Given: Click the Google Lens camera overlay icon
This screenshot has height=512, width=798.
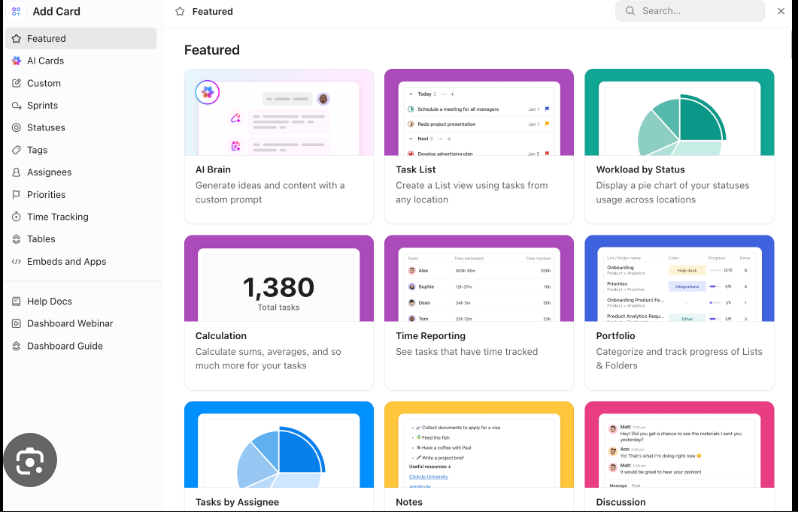Looking at the screenshot, I should coord(30,460).
